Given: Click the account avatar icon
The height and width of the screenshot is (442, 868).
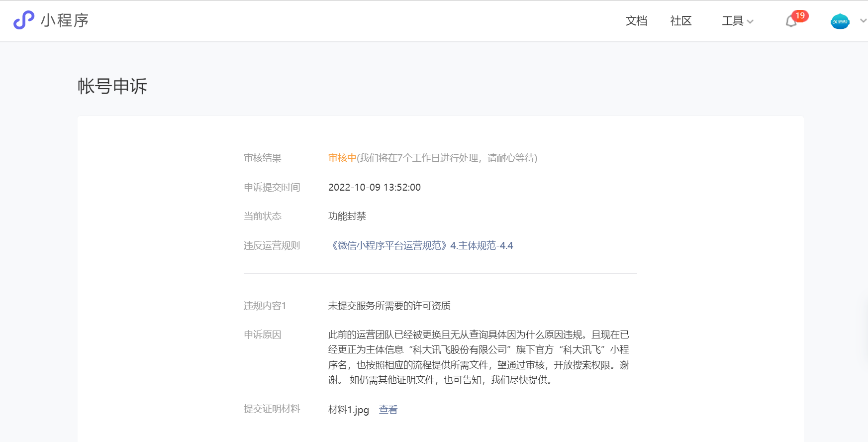Looking at the screenshot, I should (x=840, y=21).
